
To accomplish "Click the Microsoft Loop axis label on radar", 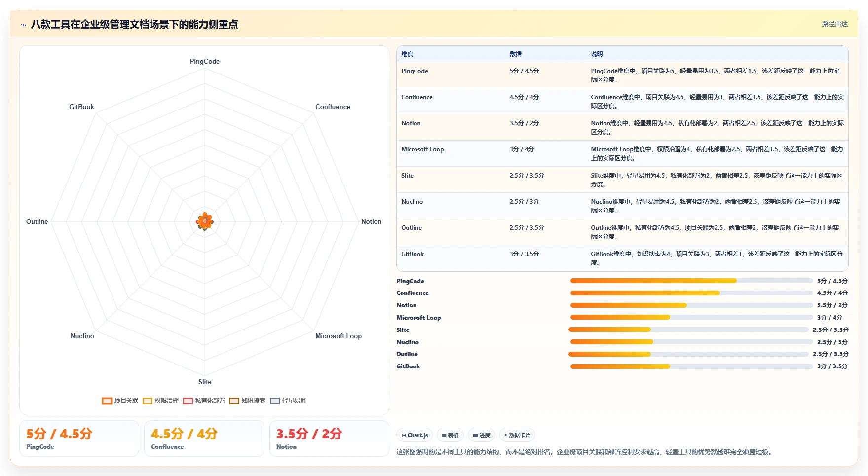I will (339, 336).
